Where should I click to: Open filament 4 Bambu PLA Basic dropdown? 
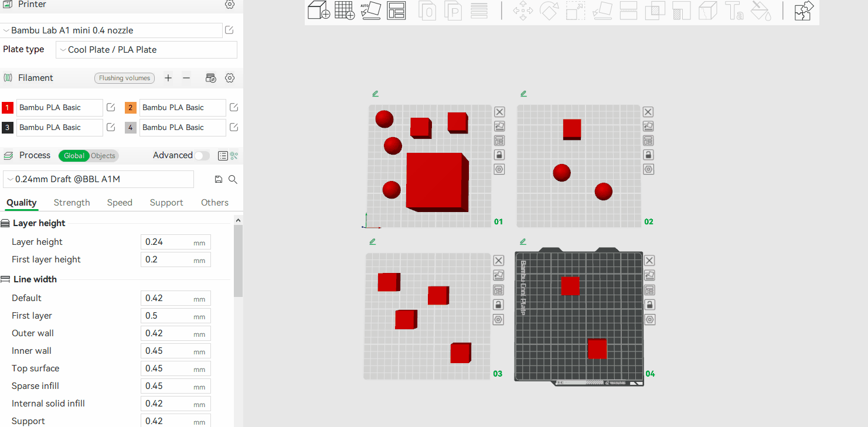pos(183,127)
